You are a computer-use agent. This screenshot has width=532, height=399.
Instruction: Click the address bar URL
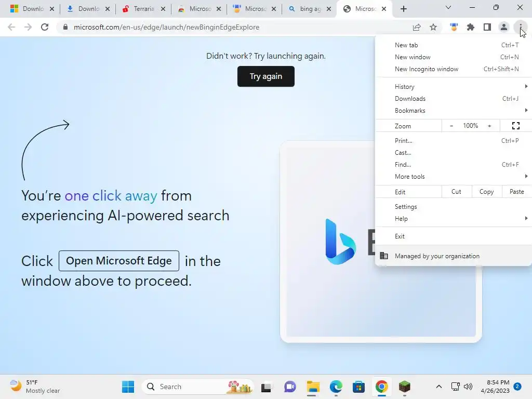click(x=166, y=27)
